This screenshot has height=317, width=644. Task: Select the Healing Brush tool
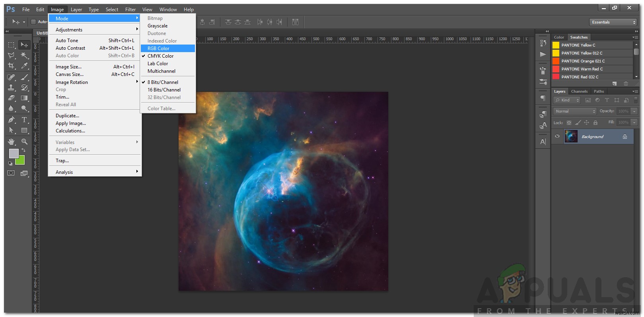pyautogui.click(x=11, y=77)
